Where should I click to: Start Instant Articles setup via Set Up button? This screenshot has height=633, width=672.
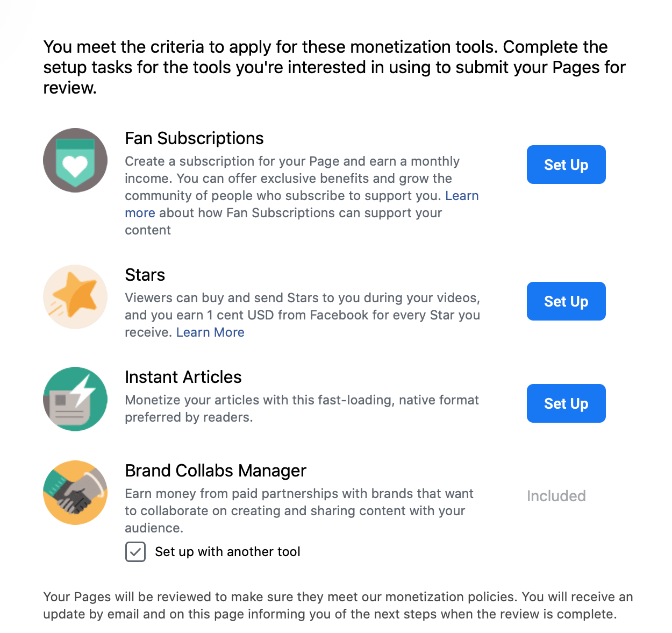pyautogui.click(x=566, y=403)
